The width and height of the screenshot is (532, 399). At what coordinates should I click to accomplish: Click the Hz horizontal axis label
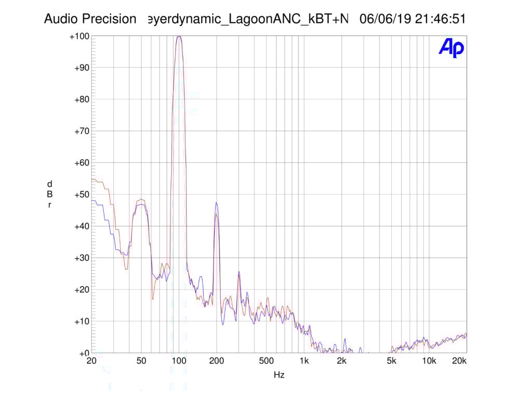(x=279, y=375)
